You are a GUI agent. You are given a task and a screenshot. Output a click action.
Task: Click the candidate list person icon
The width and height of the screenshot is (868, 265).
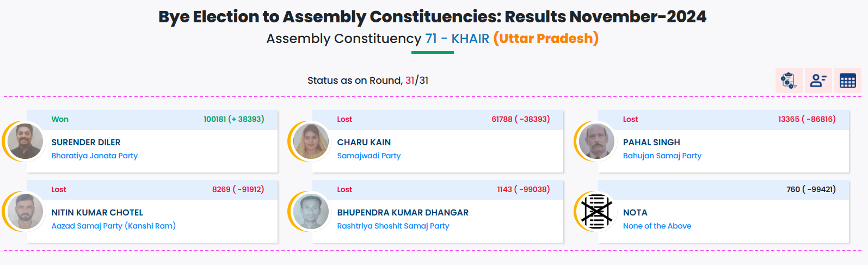[818, 81]
